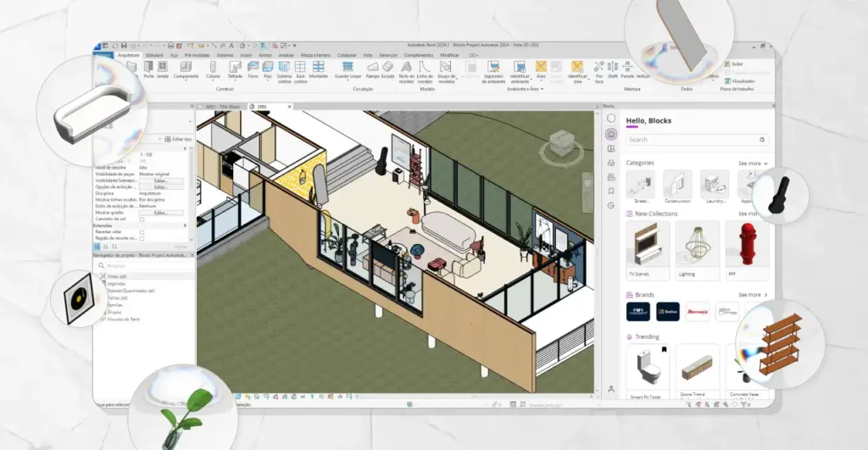Click Editar button for Mostrar grades
Screen dimensions: 868x450
coord(160,213)
